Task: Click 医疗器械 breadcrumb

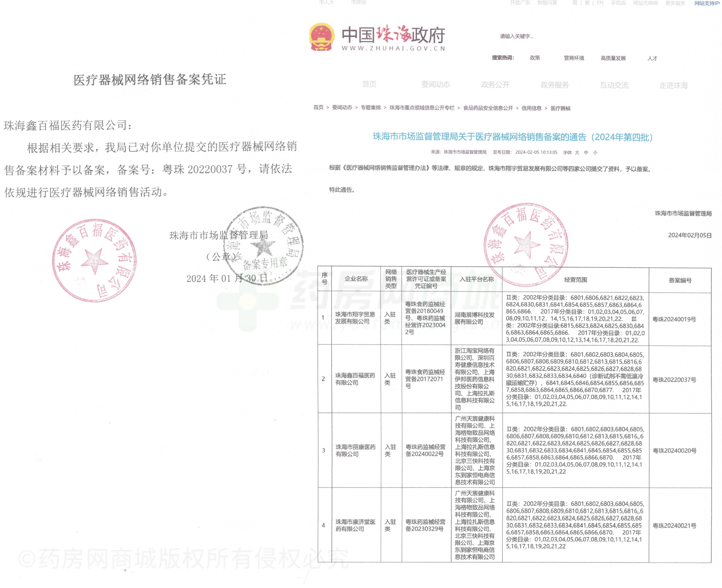Action: 560,108
